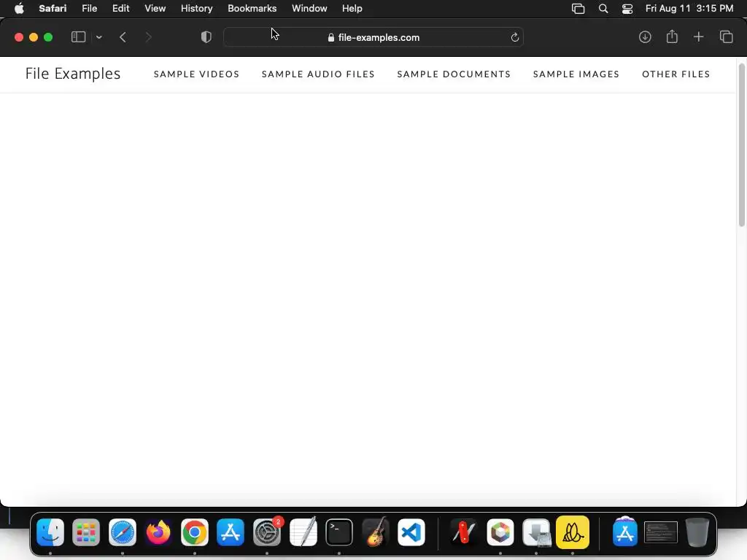
Task: Go to Other Files page
Action: (676, 74)
